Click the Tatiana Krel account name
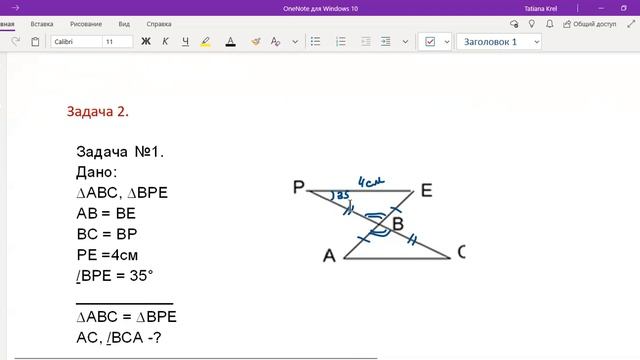 pyautogui.click(x=540, y=8)
